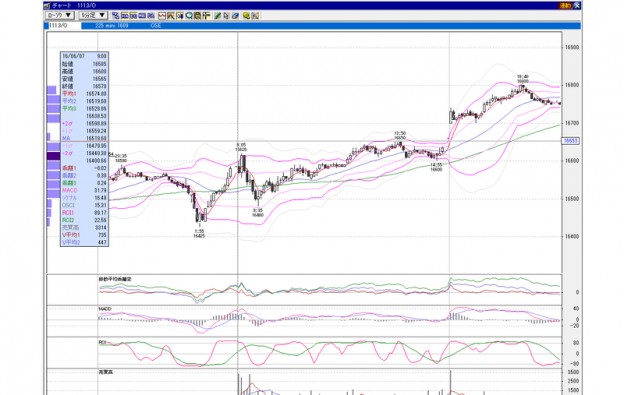
Task: Click the orange linked-mode button in title bar
Action: 565,6
